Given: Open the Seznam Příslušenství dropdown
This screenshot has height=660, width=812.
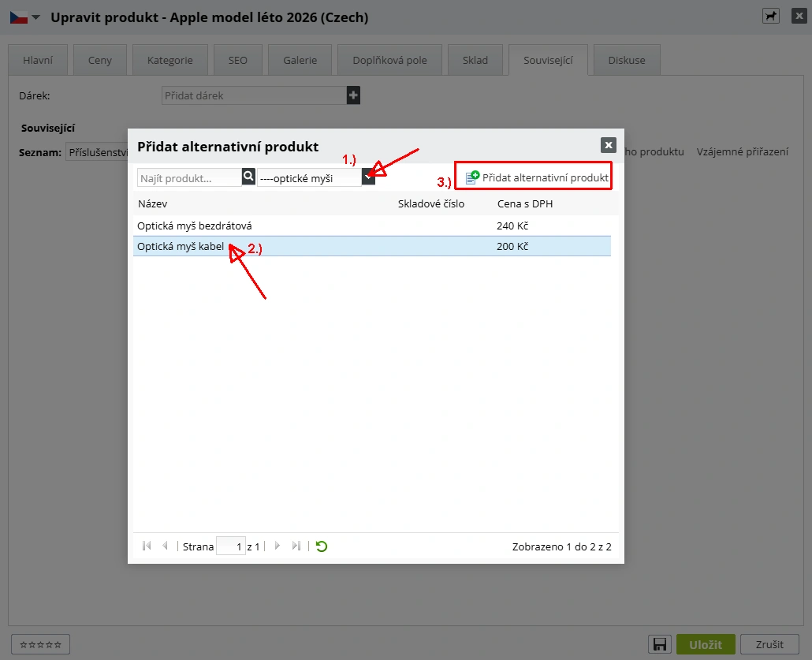Looking at the screenshot, I should pyautogui.click(x=97, y=152).
